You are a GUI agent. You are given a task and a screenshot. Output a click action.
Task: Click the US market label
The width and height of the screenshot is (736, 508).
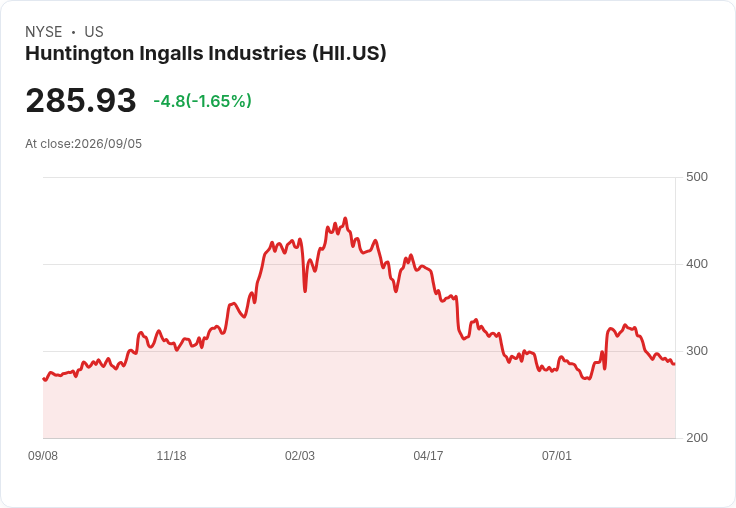pyautogui.click(x=94, y=32)
